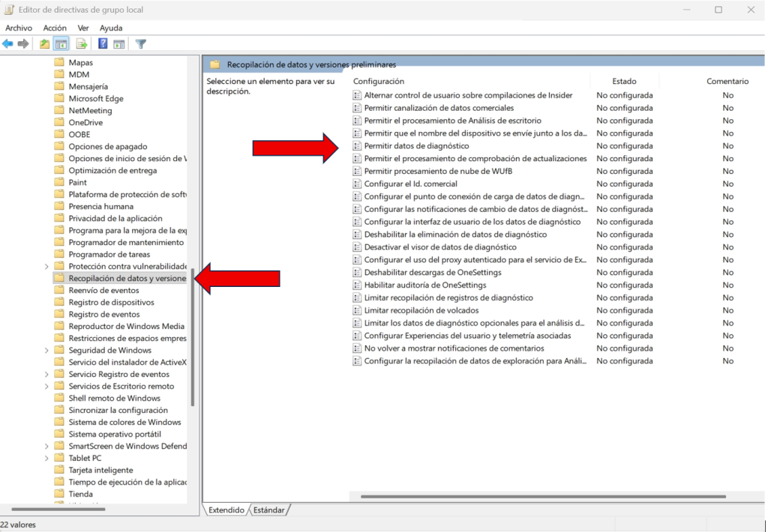The height and width of the screenshot is (532, 768).
Task: Click the Export list toolbar icon
Action: 81,43
